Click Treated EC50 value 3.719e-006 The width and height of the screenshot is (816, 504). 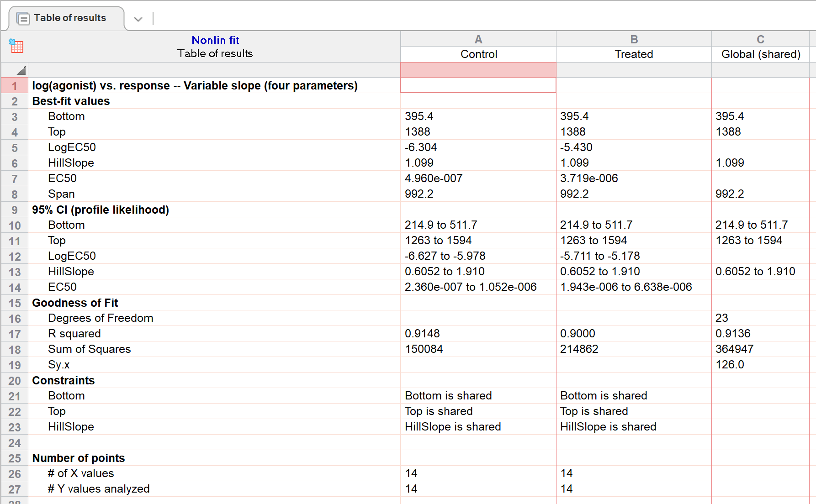click(589, 178)
